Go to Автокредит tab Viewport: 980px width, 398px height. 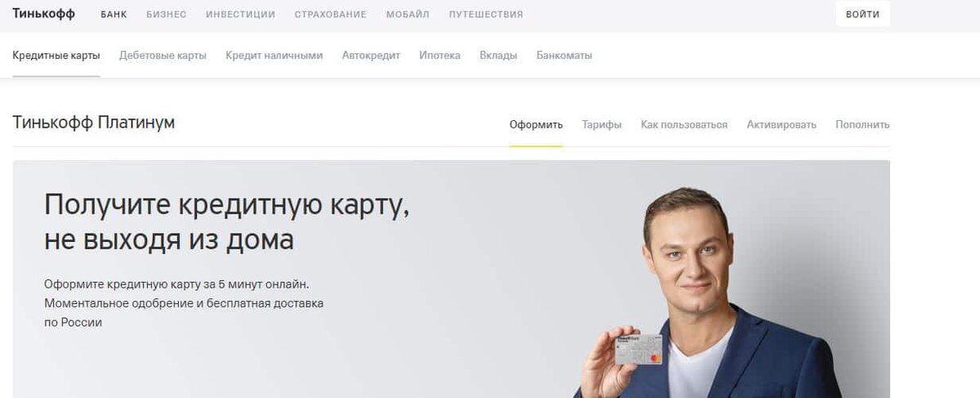(x=371, y=56)
